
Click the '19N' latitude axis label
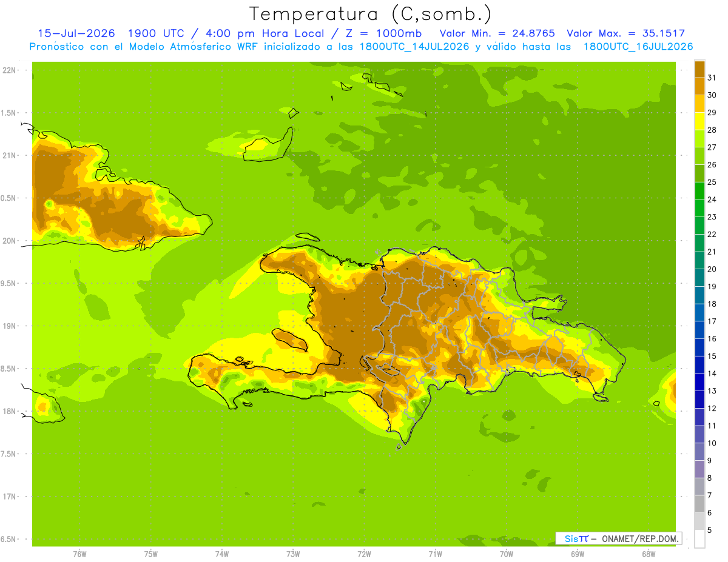(8, 326)
